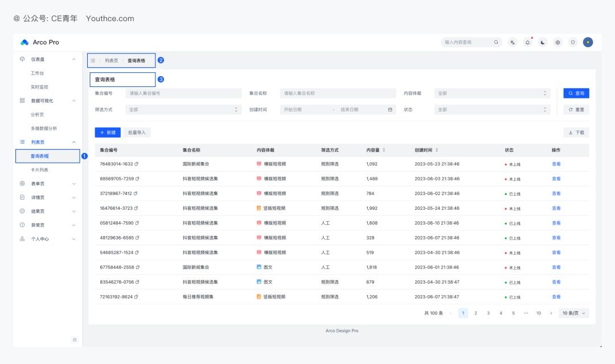Collapse sidebar using bottom toggle icon
Image resolution: width=615 pixels, height=364 pixels.
75,340
